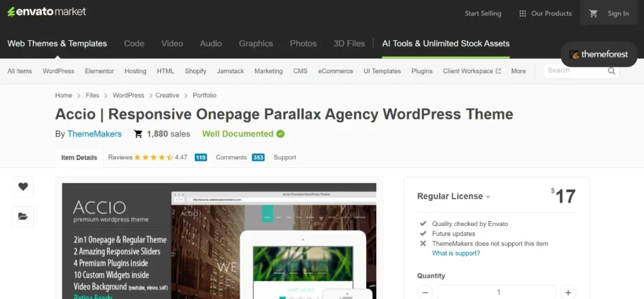Click the review star rating
The image size is (644, 299).
[x=153, y=157]
